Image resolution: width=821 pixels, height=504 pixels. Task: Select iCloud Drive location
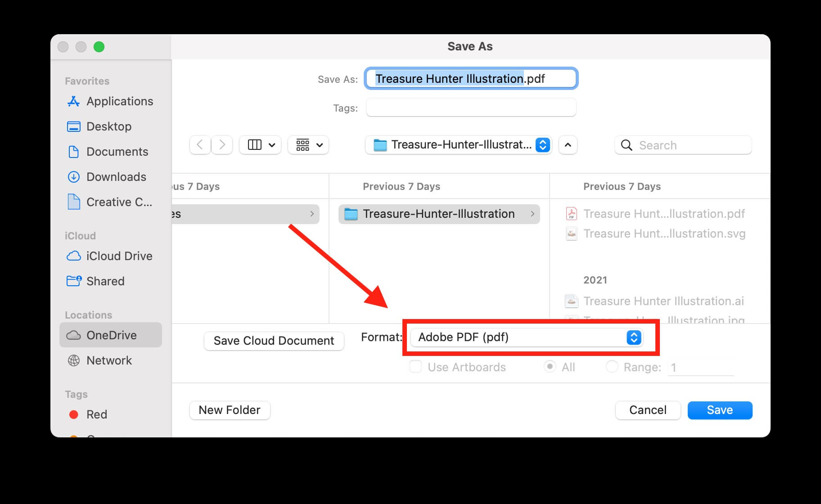point(119,256)
